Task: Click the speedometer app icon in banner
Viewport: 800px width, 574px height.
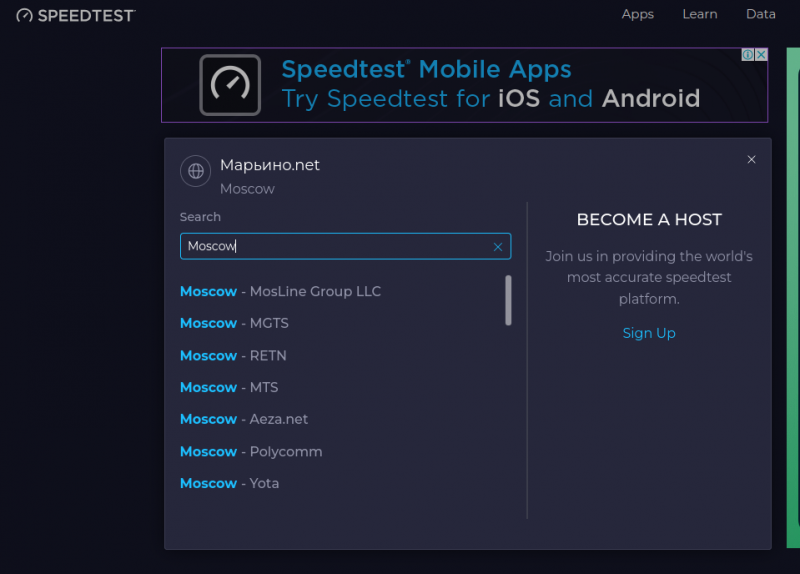Action: 230,85
